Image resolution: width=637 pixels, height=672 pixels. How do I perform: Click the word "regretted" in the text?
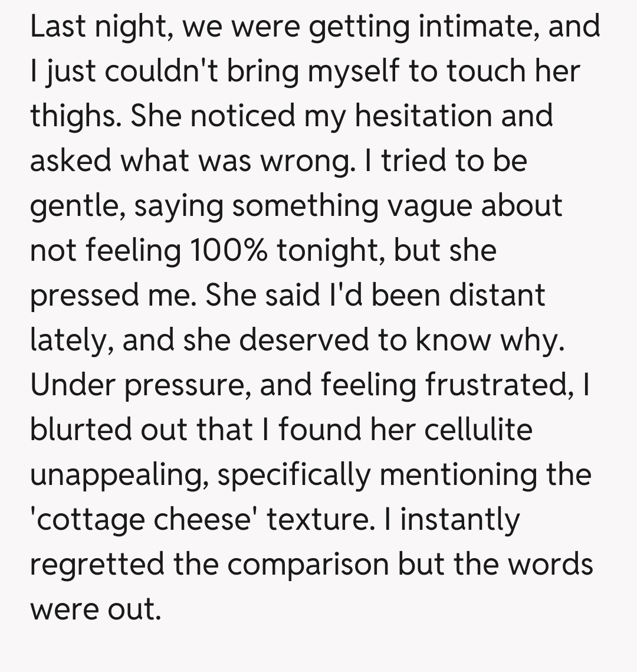(97, 564)
